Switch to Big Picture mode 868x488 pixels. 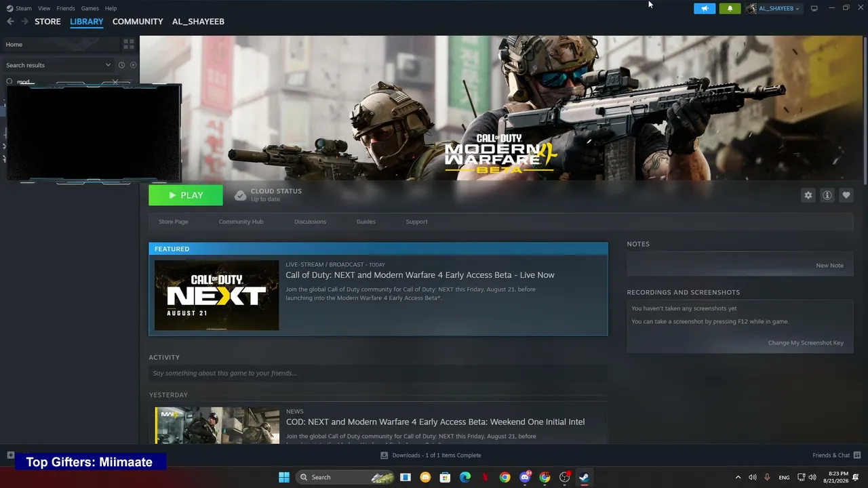coord(814,8)
